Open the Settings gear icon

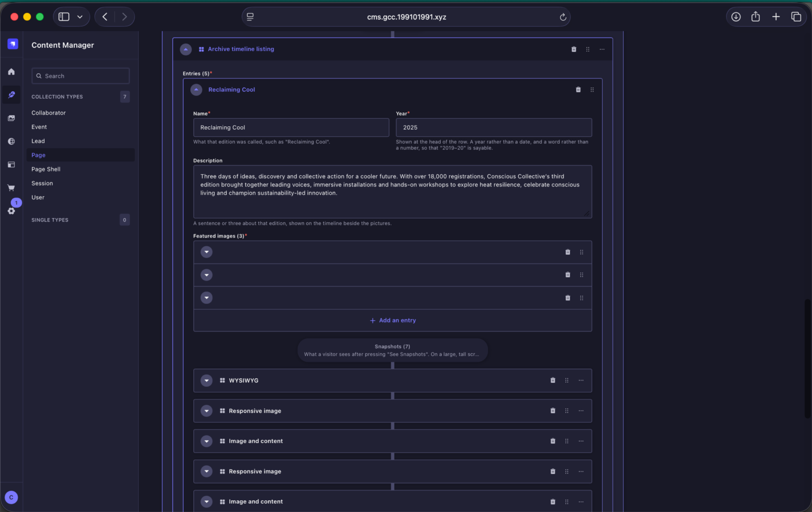click(11, 211)
